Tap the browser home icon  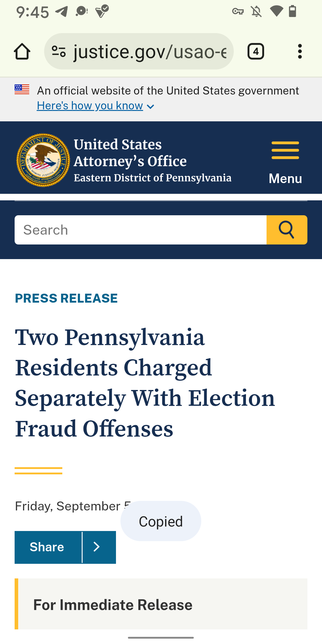[22, 52]
